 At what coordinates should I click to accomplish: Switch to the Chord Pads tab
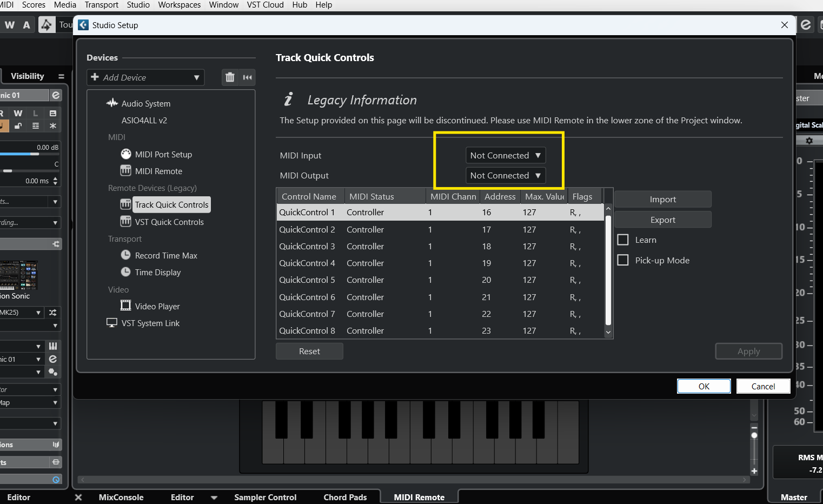pos(345,497)
